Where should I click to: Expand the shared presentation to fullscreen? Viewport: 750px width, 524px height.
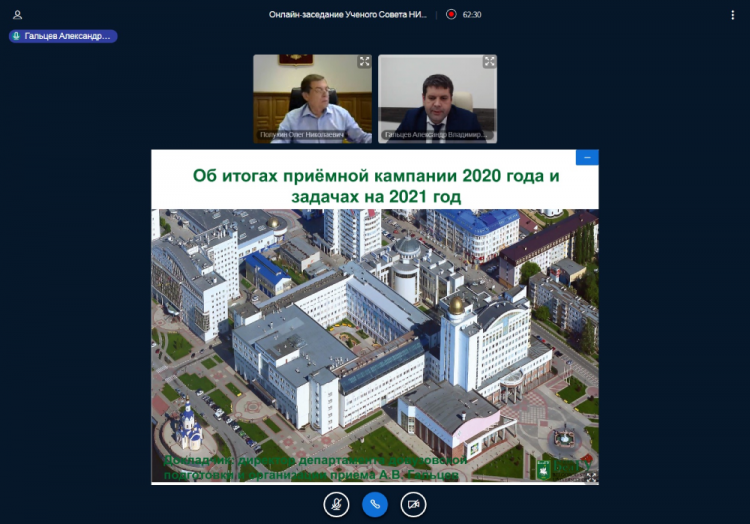tap(590, 477)
